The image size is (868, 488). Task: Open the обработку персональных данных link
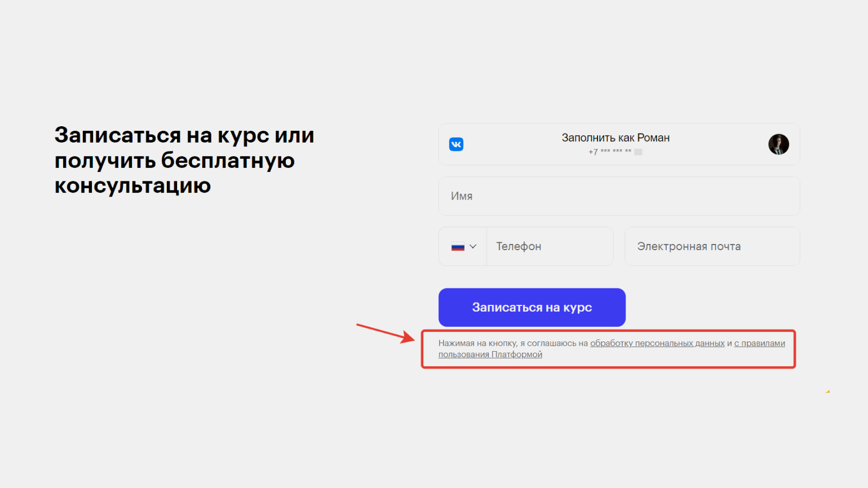(x=657, y=343)
